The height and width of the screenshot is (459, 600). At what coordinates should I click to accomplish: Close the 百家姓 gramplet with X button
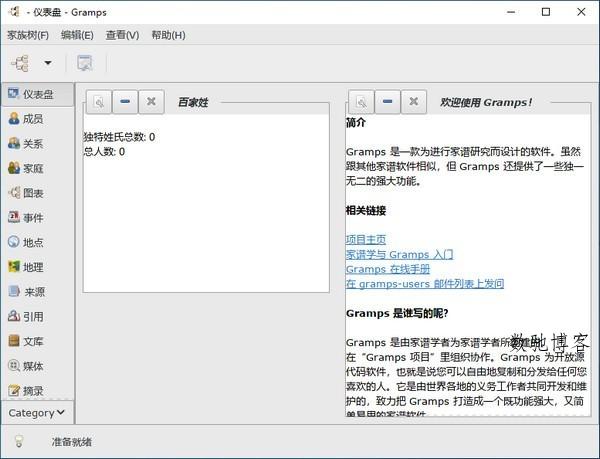[x=151, y=102]
